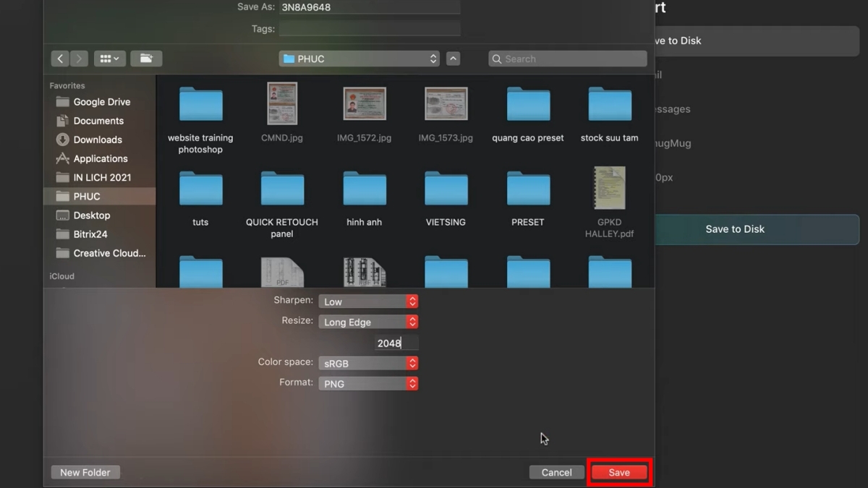868x488 pixels.
Task: Open the website training photoshop folder
Action: pyautogui.click(x=200, y=104)
